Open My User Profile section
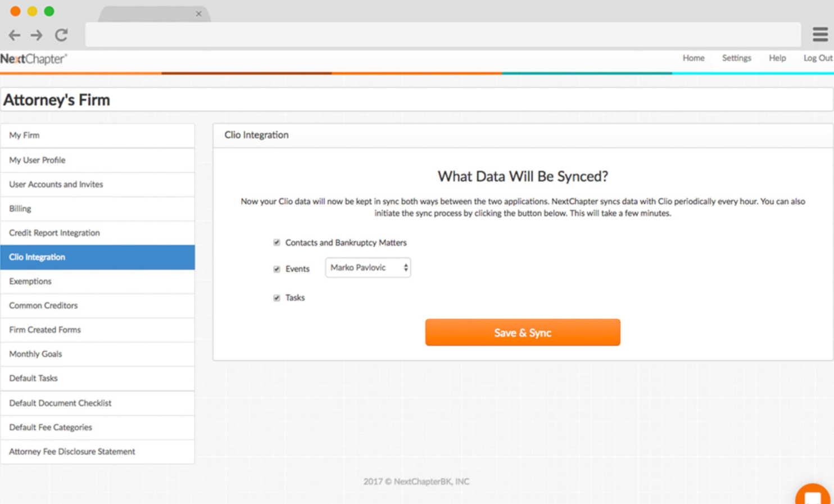The height and width of the screenshot is (504, 834). [x=98, y=160]
